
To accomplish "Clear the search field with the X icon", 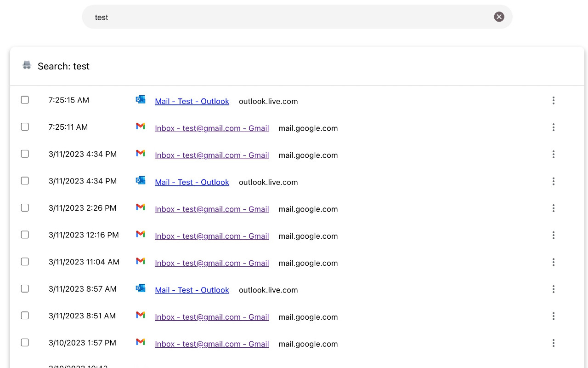I will (499, 17).
